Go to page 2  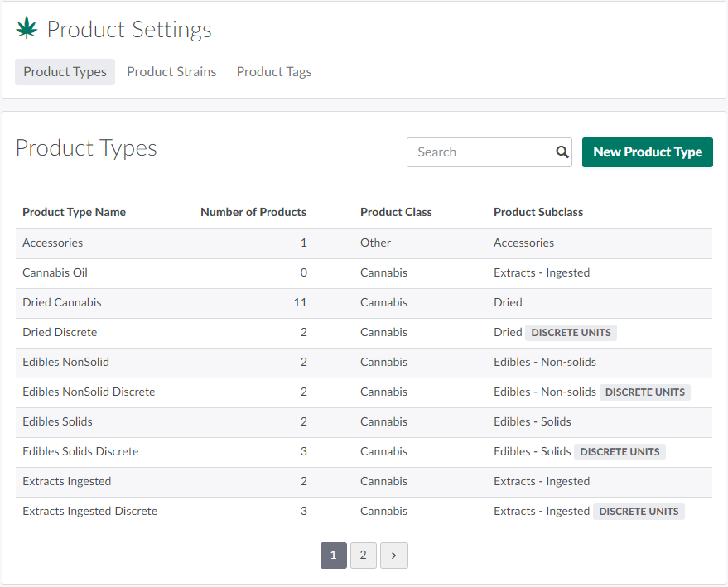pyautogui.click(x=363, y=556)
